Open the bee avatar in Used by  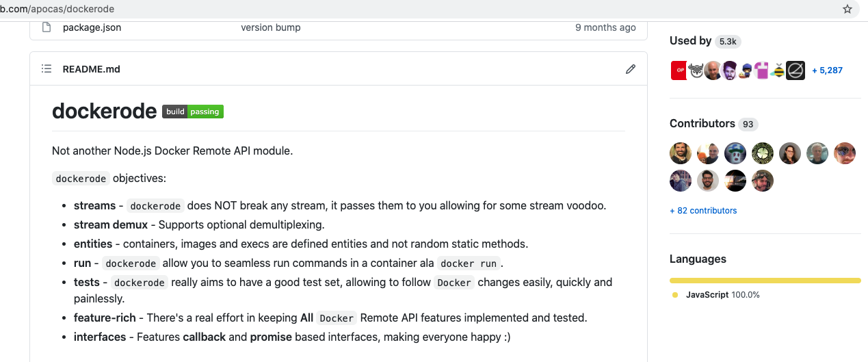[x=778, y=70]
